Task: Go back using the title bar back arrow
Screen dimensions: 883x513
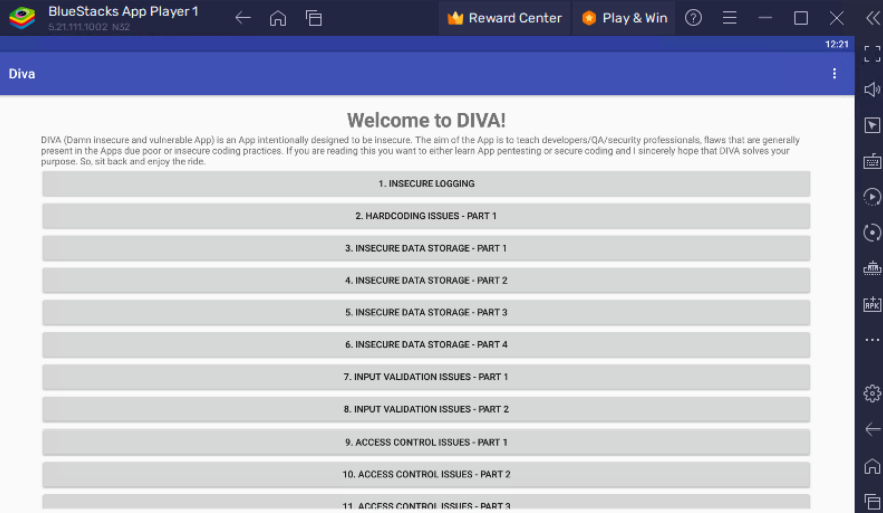Action: (x=243, y=18)
